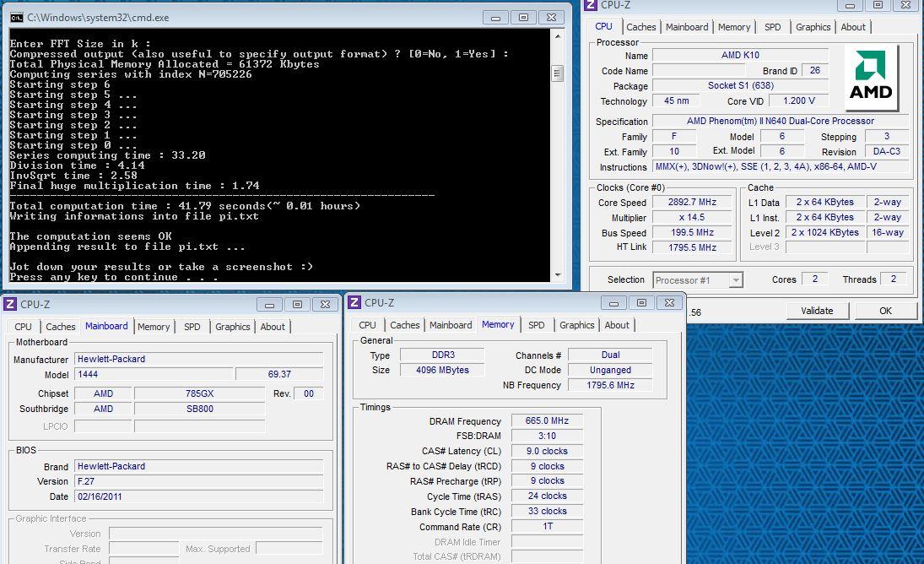924x564 pixels.
Task: Select CPU tab in Mainboard window
Action: click(x=23, y=327)
